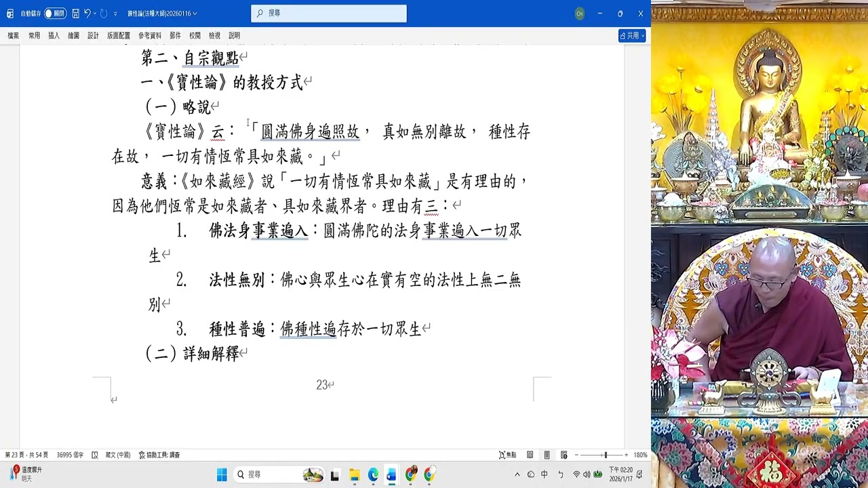This screenshot has width=868, height=488.
Task: Click accessibility 協助工具: 調查 status entry
Action: tap(159, 455)
